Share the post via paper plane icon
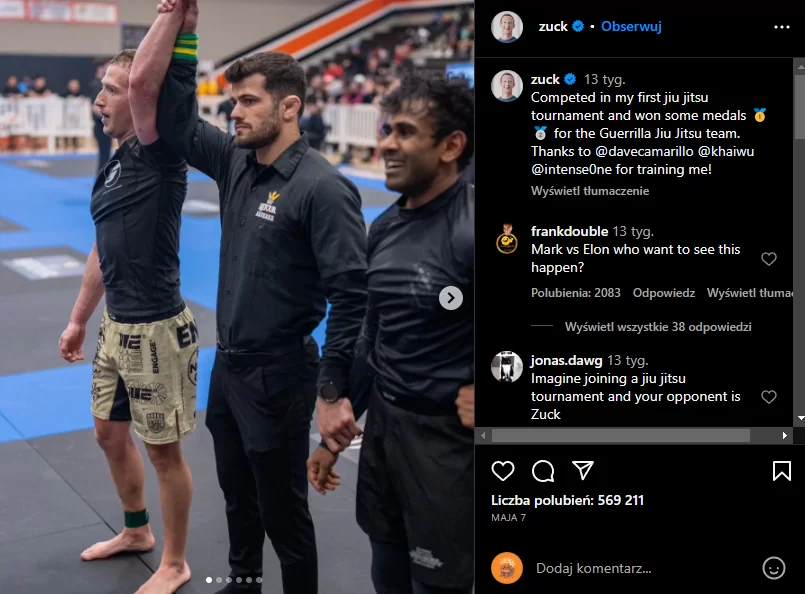 tap(583, 470)
